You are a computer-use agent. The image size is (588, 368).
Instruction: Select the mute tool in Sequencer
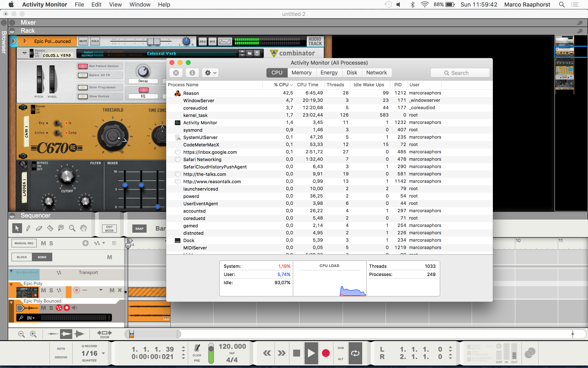[61, 228]
